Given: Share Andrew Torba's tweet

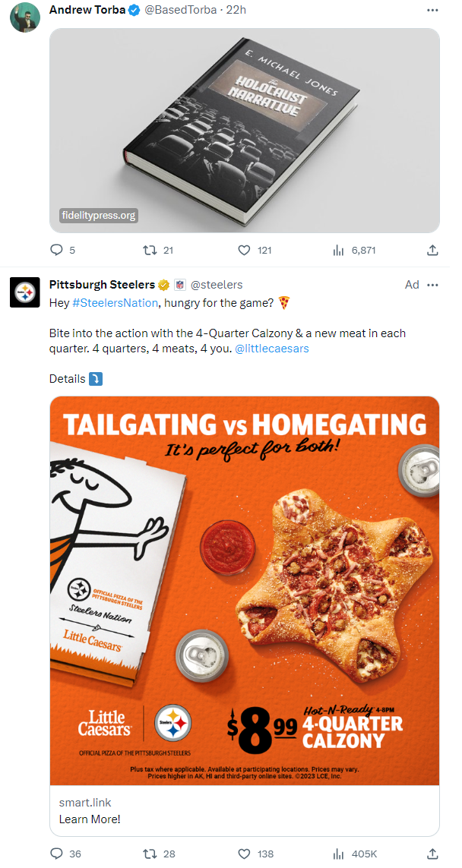Looking at the screenshot, I should pyautogui.click(x=432, y=249).
